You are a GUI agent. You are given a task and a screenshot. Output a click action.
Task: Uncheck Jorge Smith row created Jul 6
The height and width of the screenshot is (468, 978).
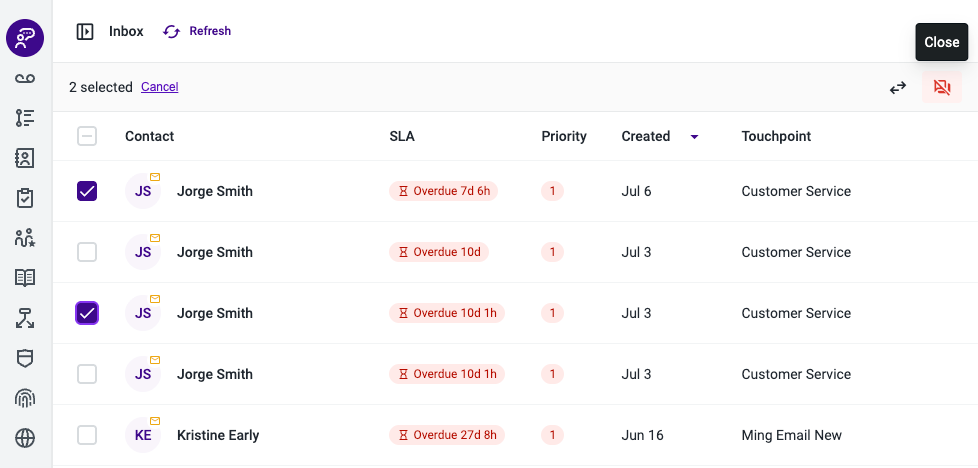click(87, 191)
